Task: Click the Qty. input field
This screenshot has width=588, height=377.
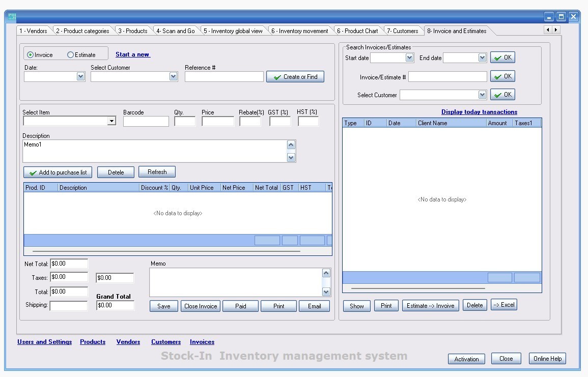Action: (185, 122)
